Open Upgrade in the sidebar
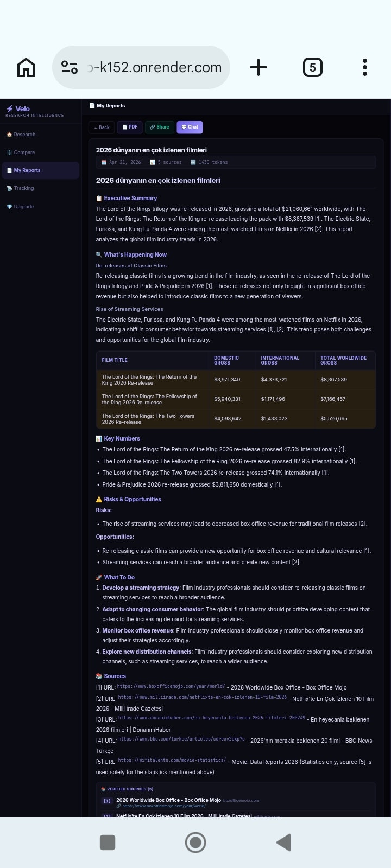 click(x=24, y=207)
